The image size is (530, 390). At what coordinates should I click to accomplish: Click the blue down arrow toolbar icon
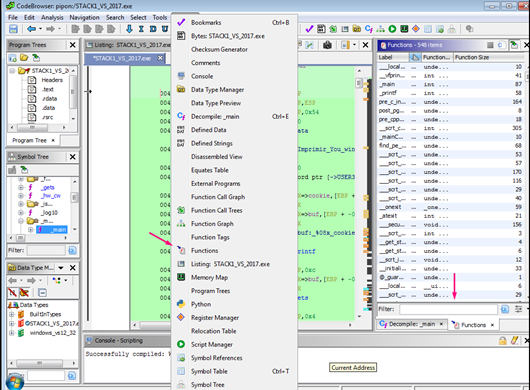[x=129, y=29]
